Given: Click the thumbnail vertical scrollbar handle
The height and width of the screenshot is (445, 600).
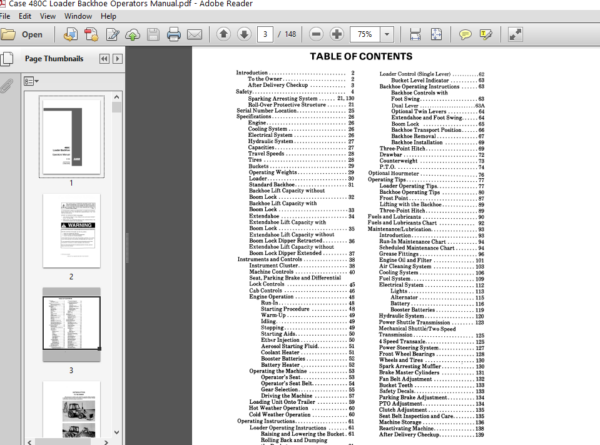Looking at the screenshot, I should click(117, 107).
